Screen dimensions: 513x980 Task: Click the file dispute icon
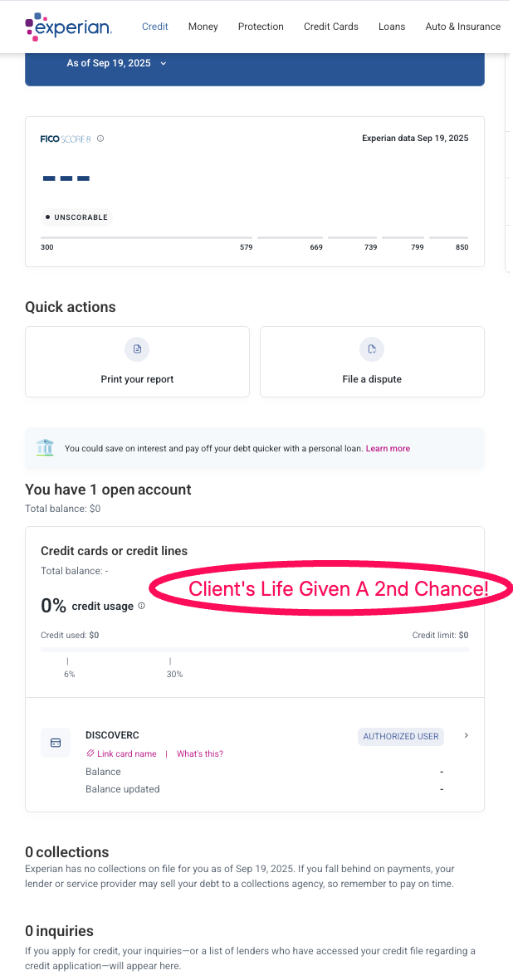pyautogui.click(x=372, y=349)
